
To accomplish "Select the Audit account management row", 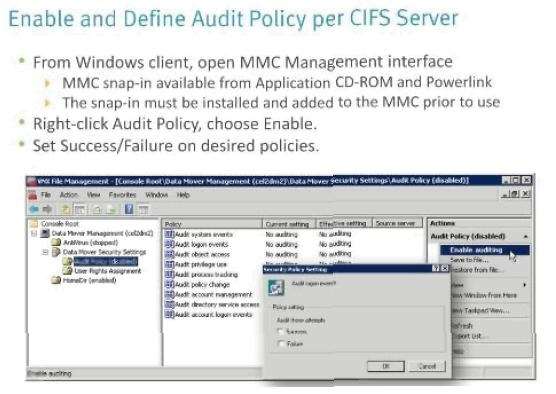I will pos(213,294).
